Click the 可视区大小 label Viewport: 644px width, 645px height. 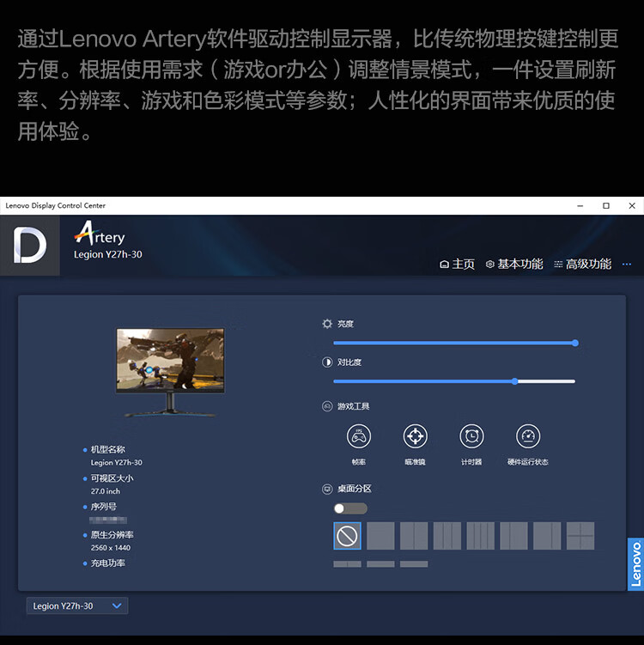pyautogui.click(x=112, y=478)
